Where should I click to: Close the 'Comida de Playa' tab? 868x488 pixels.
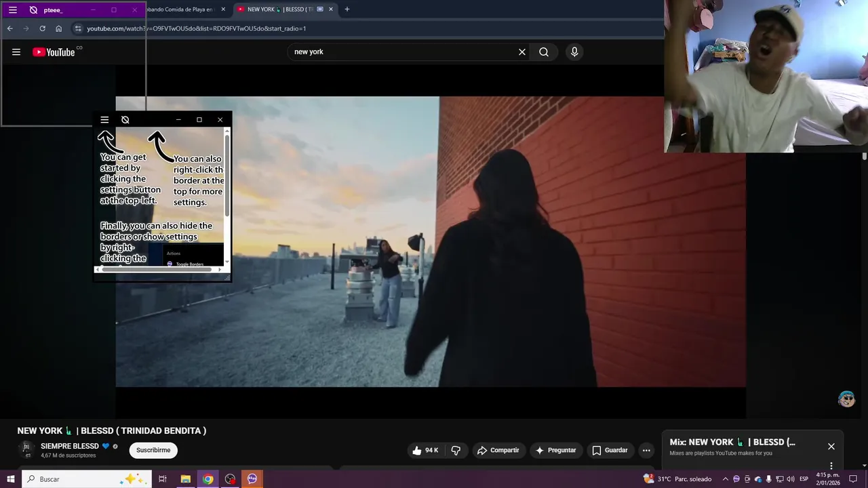coord(223,9)
